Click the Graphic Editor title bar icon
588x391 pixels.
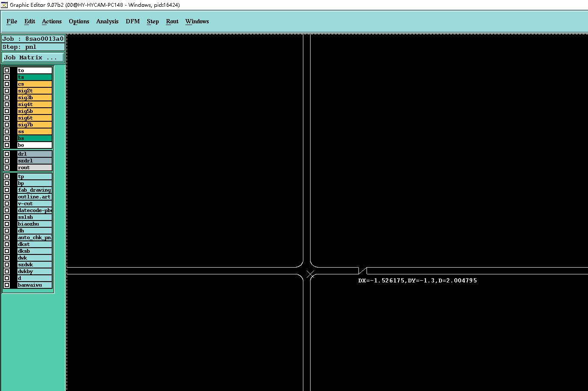[5, 5]
